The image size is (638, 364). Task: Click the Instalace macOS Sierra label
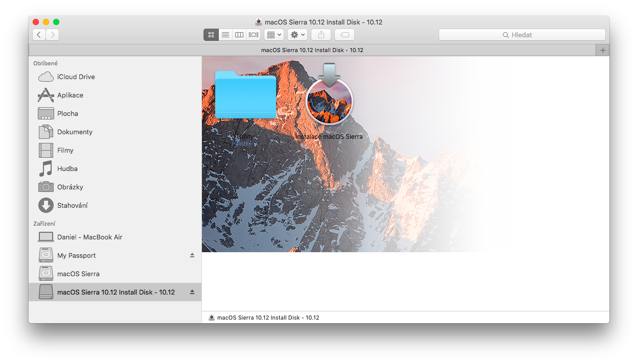click(329, 137)
